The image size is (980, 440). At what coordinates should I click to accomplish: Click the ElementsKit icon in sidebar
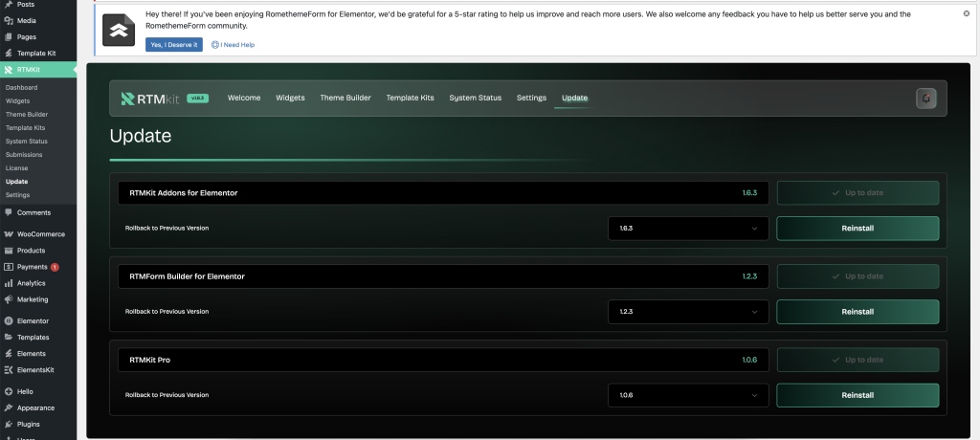[8, 370]
